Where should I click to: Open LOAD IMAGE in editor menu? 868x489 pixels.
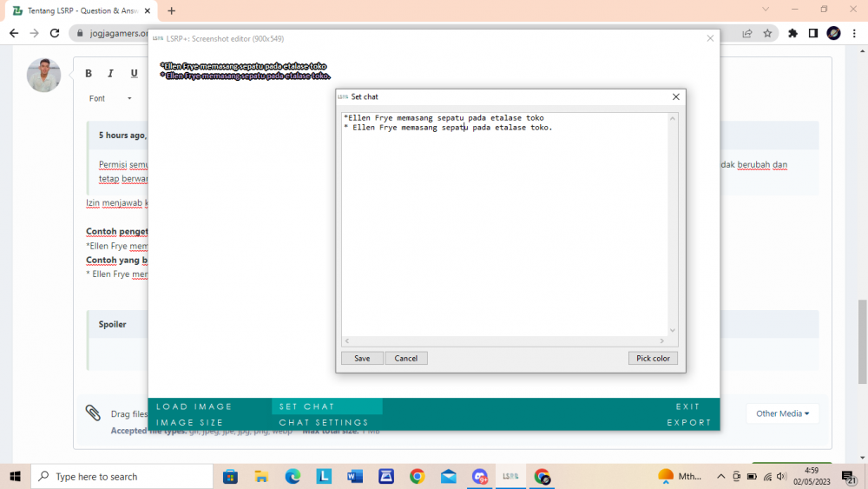point(194,406)
